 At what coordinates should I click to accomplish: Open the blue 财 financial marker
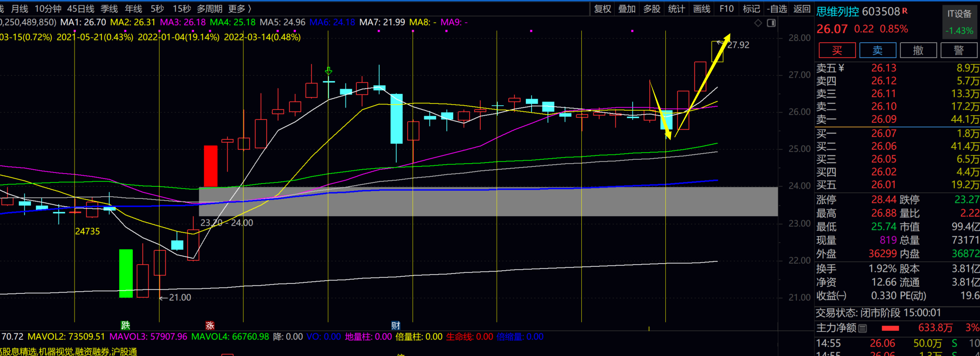[395, 325]
